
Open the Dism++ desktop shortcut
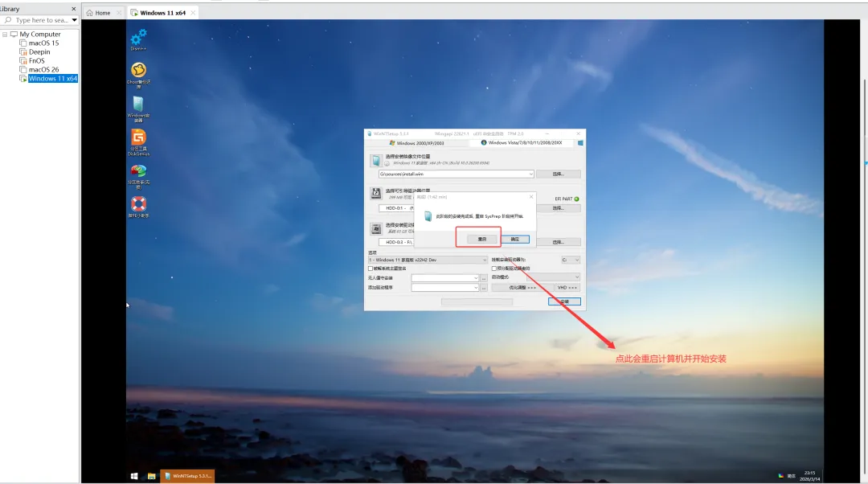coord(138,39)
